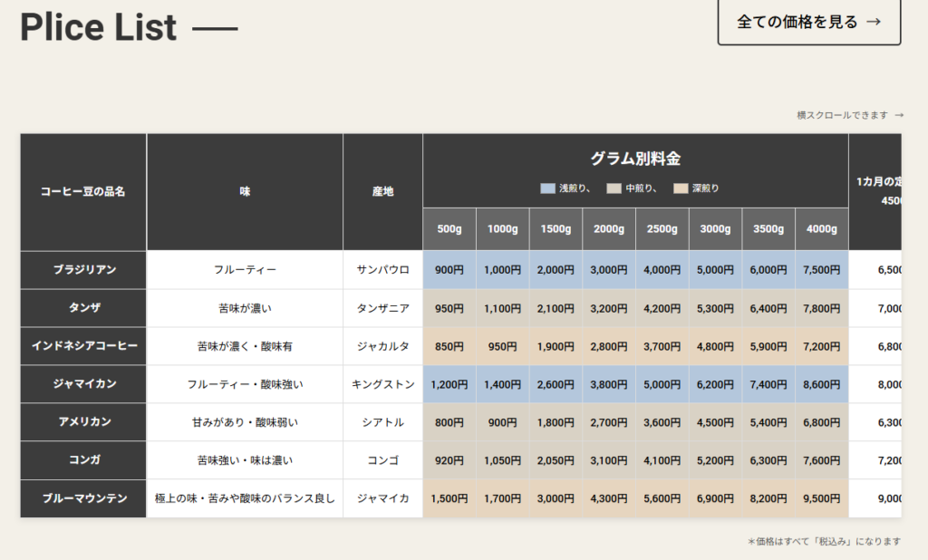Click the Plice List heading

tap(98, 27)
